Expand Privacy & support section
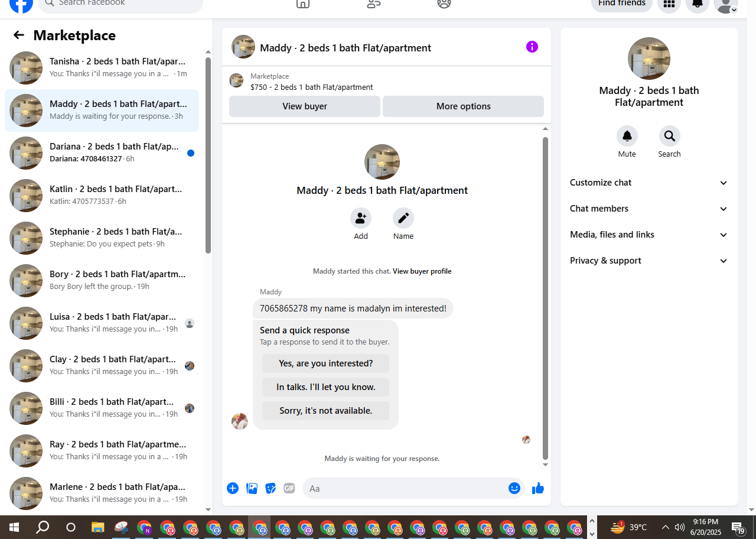Image resolution: width=756 pixels, height=539 pixels. tap(649, 261)
